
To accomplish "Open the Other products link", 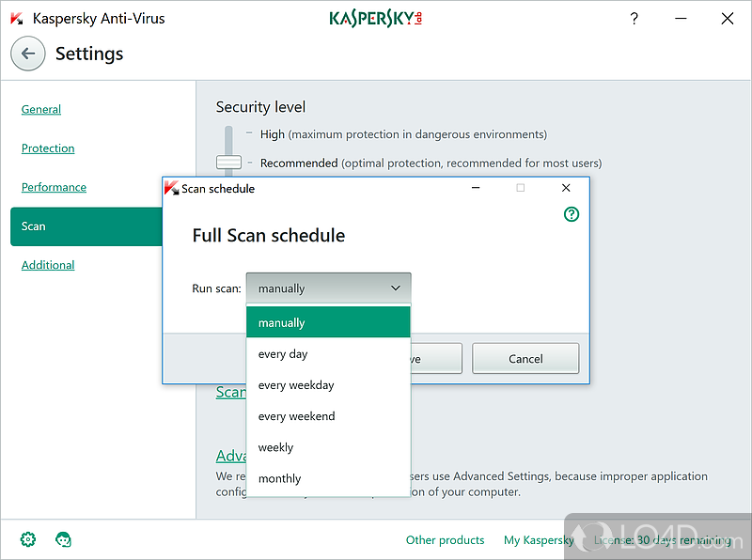I will 445,540.
